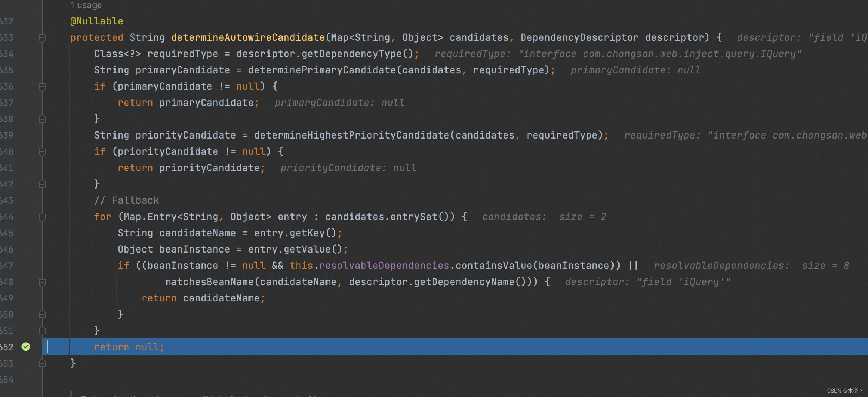The width and height of the screenshot is (868, 397).
Task: Click the fold end marker at line 651
Action: (42, 331)
